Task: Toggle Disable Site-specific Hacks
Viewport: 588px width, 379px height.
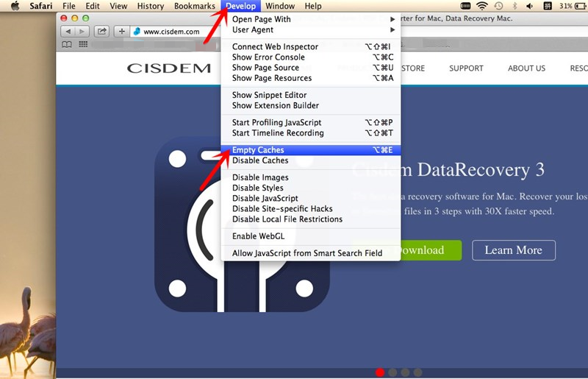Action: tap(311, 209)
